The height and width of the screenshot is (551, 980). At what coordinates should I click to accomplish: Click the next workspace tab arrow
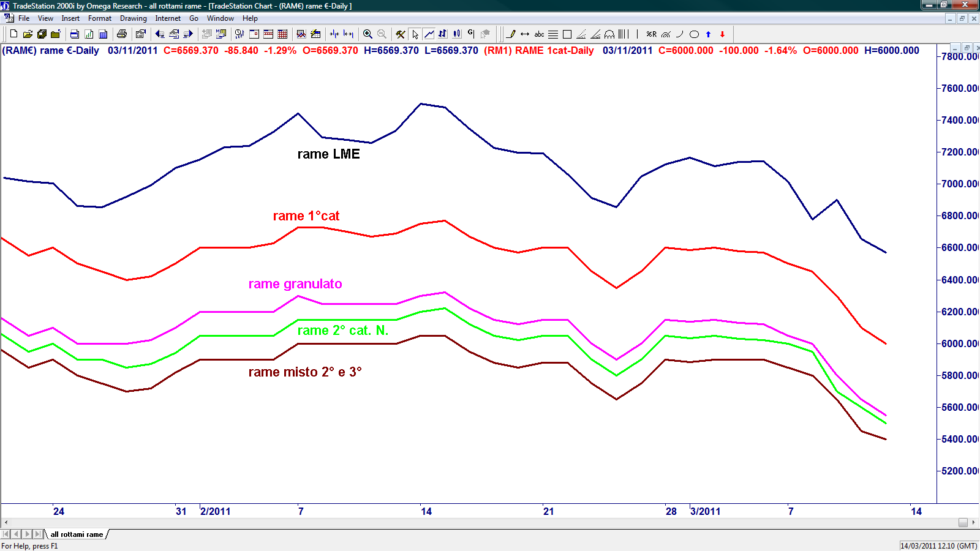point(27,534)
